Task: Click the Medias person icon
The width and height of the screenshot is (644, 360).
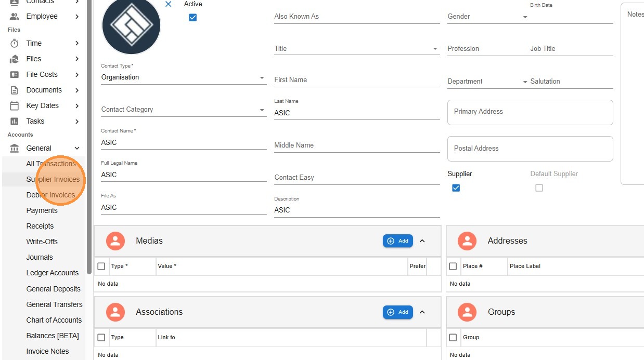Action: [115, 241]
